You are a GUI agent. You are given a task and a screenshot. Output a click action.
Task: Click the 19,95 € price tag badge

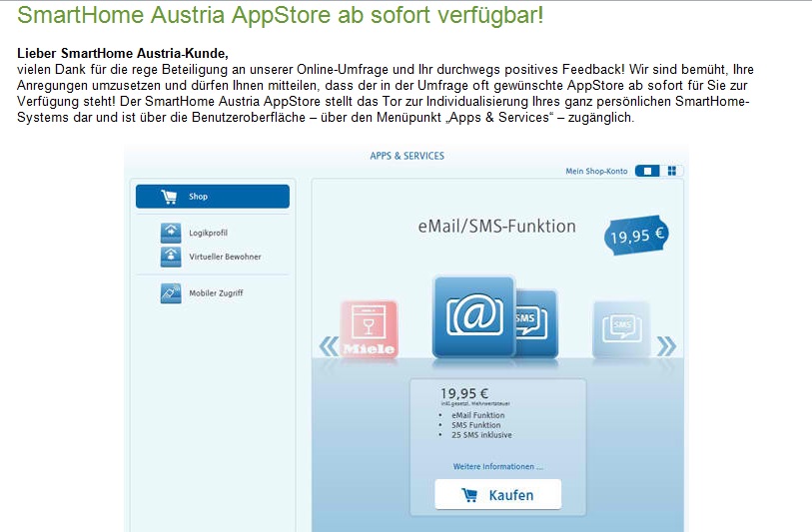click(636, 236)
